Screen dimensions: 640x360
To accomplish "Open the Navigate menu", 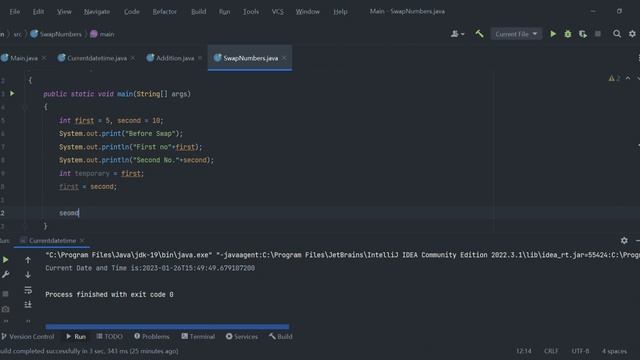I will [x=97, y=11].
